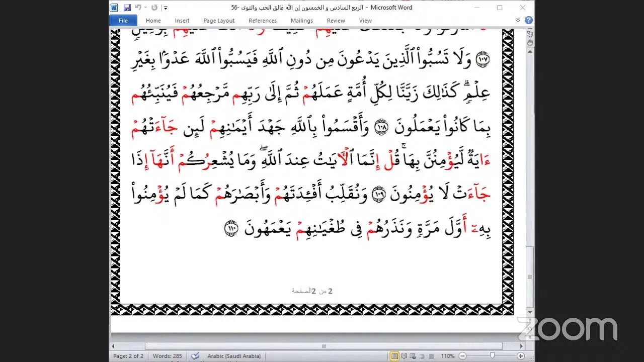Click the 'Page: 2 of 2' status indicator
Screen dimensions: 644x362
[x=128, y=356]
